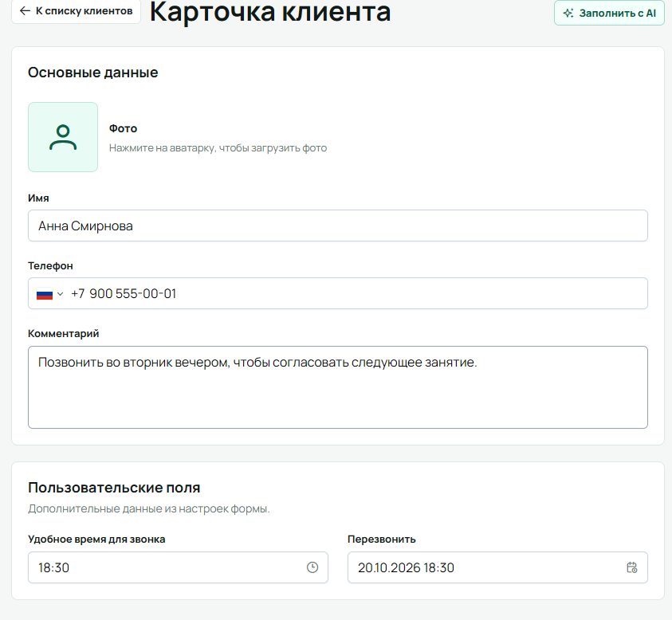Click the Комментарий field label
The width and height of the screenshot is (672, 620).
pyautogui.click(x=64, y=334)
